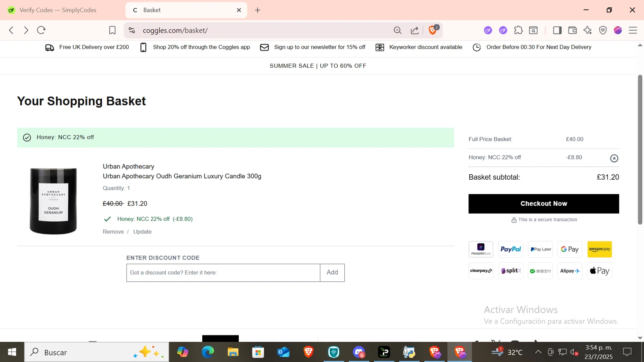
Task: Go forward to the next page
Action: click(26, 30)
